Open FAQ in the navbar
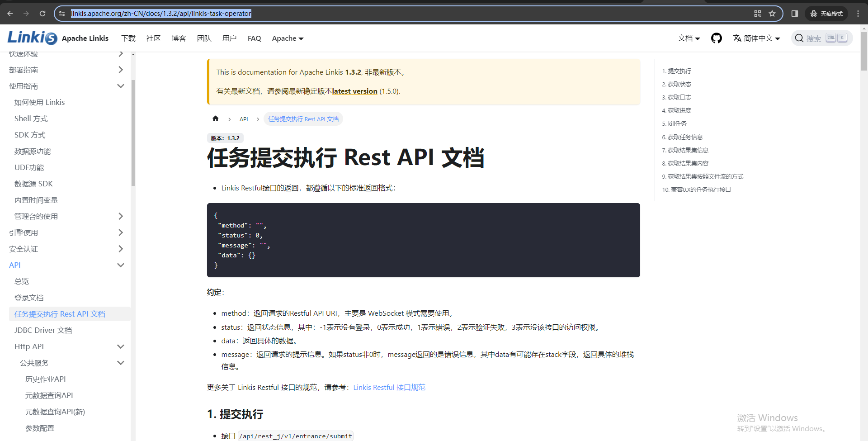 pyautogui.click(x=255, y=38)
